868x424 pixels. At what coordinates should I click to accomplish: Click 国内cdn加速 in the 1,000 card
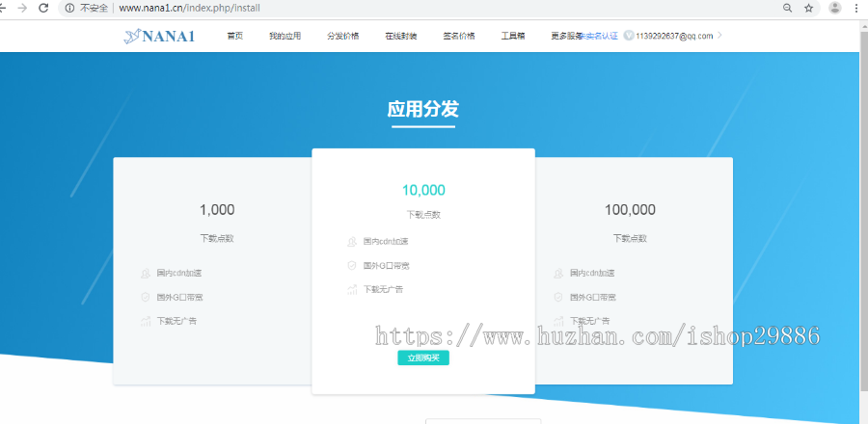pyautogui.click(x=179, y=273)
